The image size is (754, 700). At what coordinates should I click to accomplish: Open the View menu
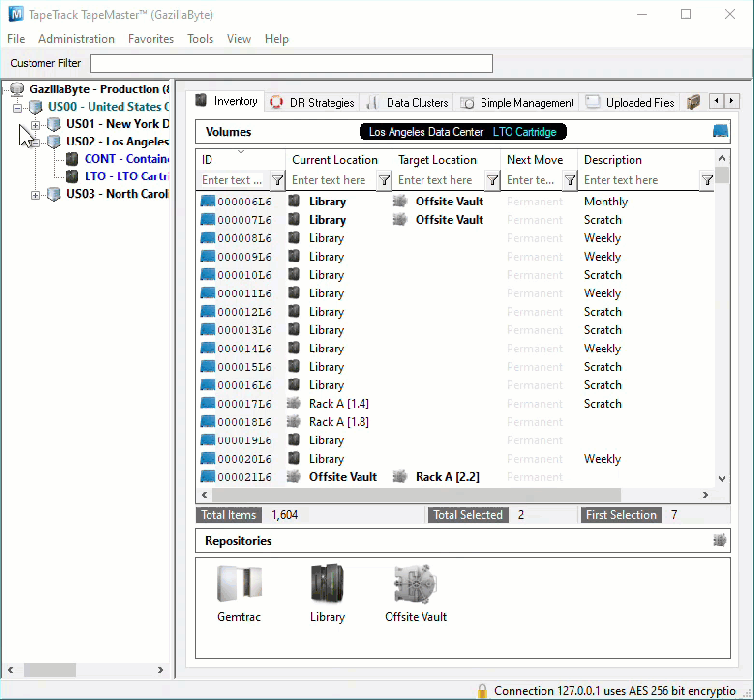point(239,39)
